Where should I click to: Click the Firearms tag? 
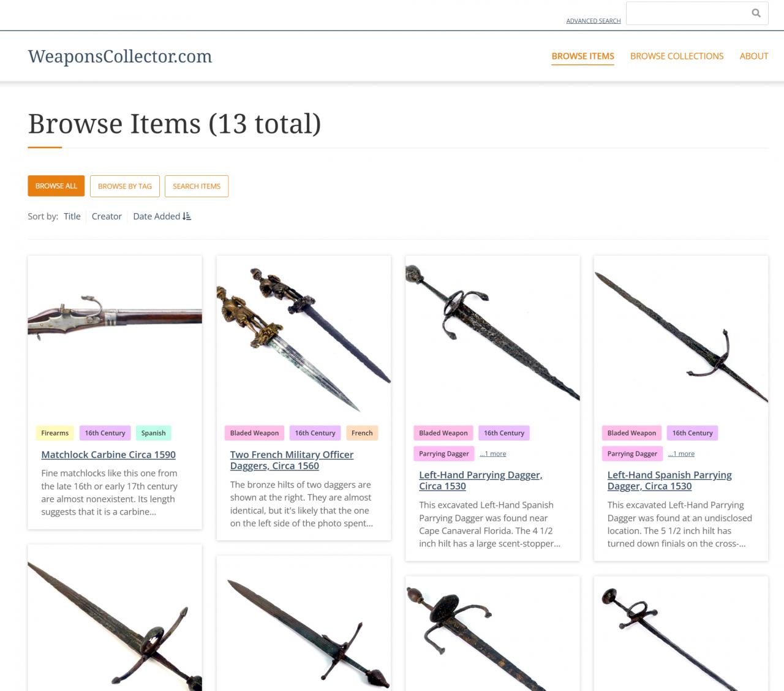(x=55, y=433)
